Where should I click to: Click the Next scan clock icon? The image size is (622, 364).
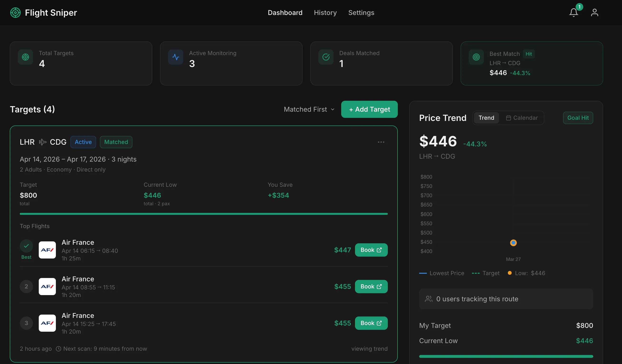click(x=58, y=349)
